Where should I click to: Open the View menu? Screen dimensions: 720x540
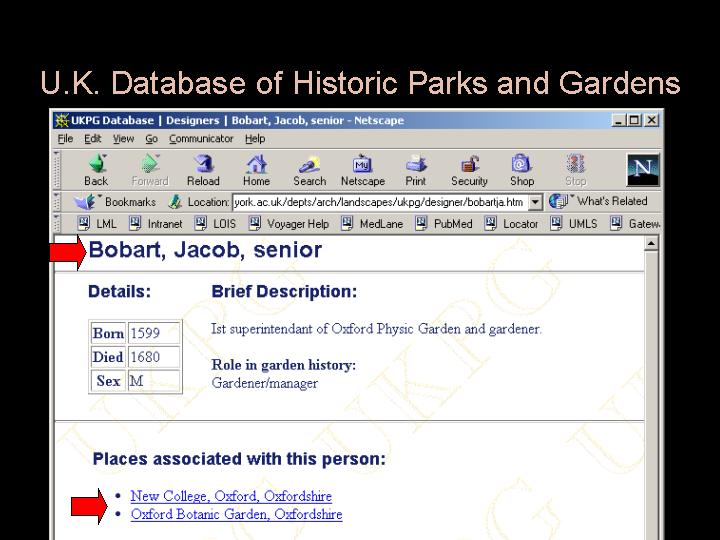[123, 139]
